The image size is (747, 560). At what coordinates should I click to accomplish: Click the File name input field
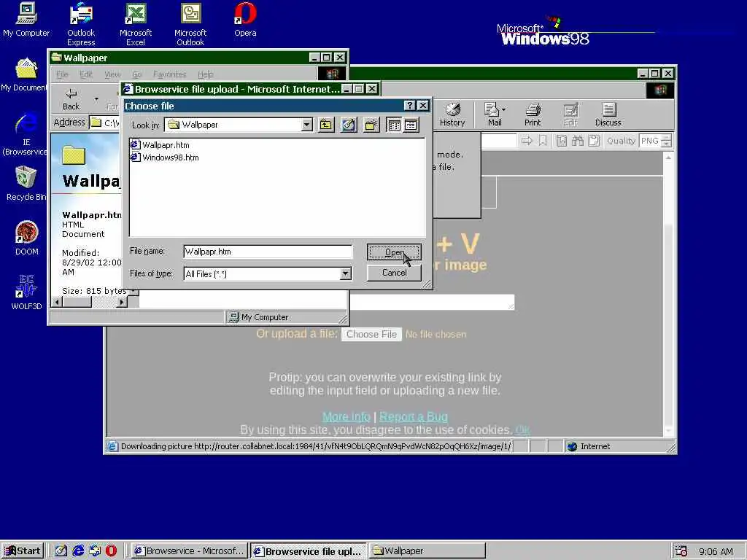[268, 252]
